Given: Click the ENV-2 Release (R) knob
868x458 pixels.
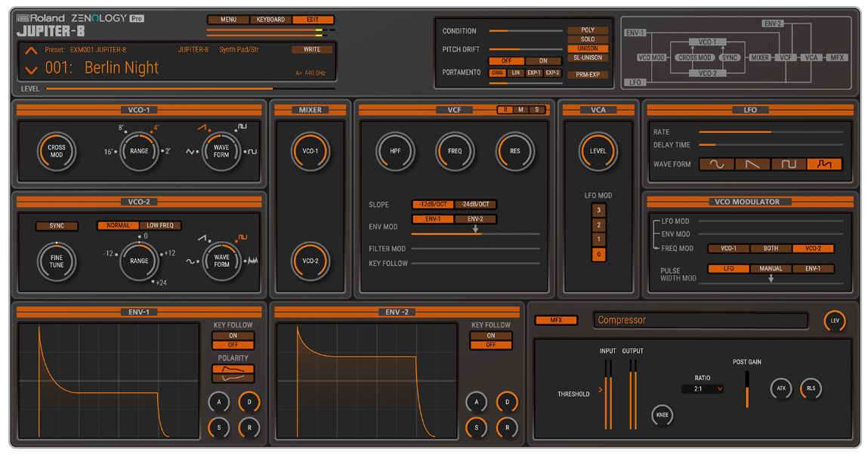Looking at the screenshot, I should (507, 428).
